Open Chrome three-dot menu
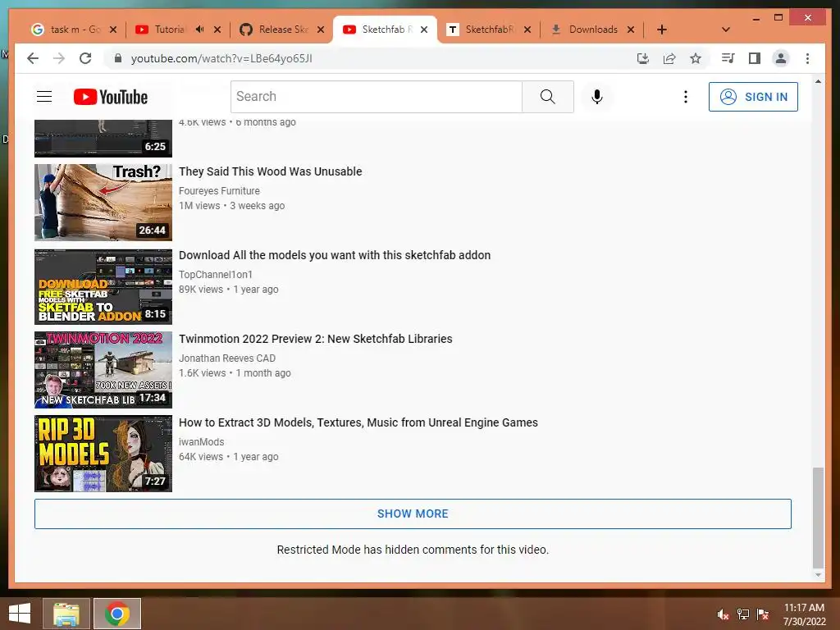The image size is (840, 630). click(x=807, y=58)
